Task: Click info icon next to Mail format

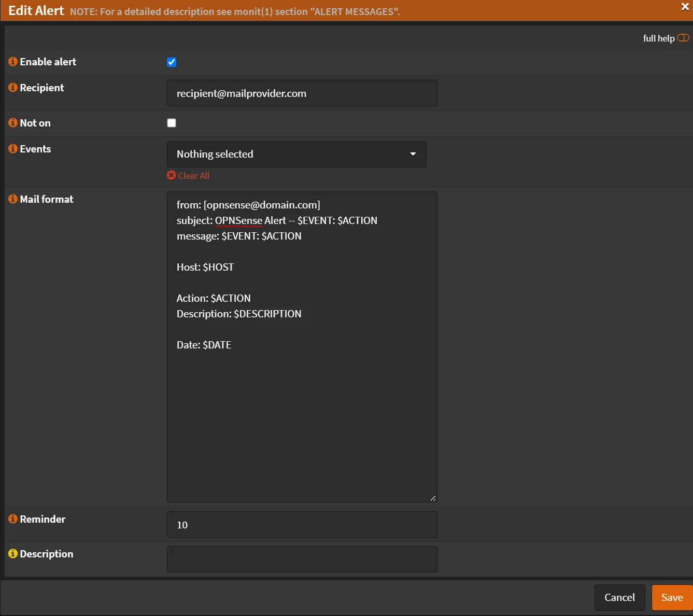Action: click(x=13, y=199)
